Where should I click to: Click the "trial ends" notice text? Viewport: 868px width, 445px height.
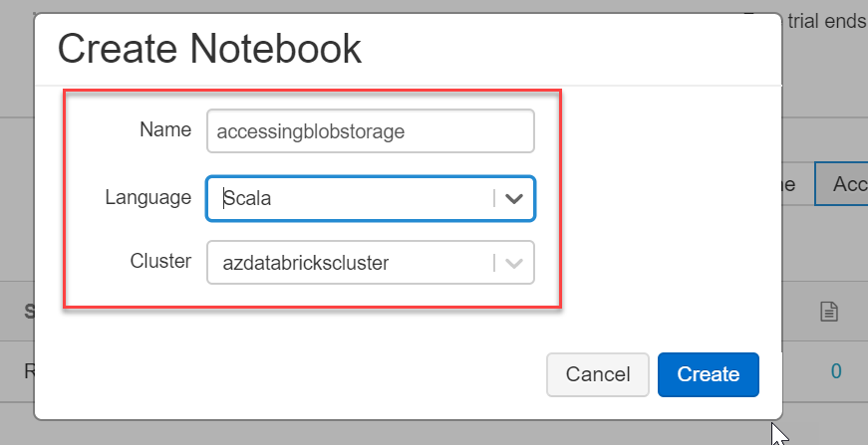pos(826,22)
